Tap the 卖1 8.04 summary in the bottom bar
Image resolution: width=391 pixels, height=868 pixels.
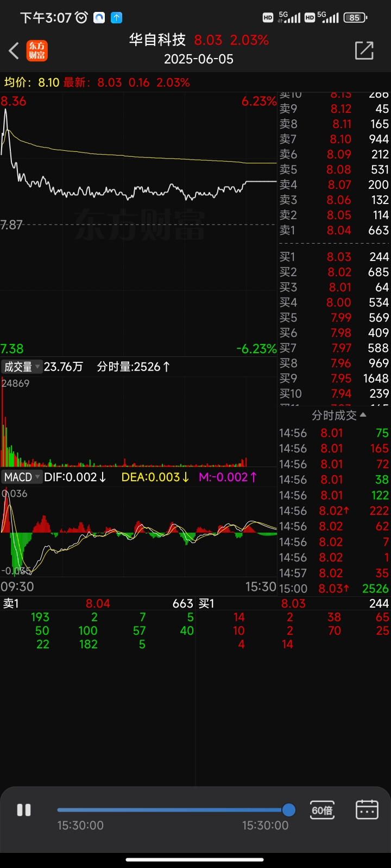(98, 603)
